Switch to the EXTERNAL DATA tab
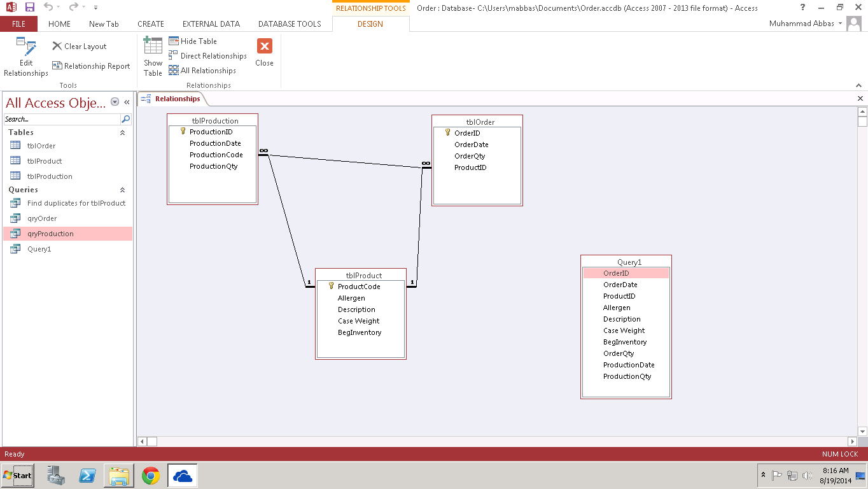The image size is (868, 489). coord(211,24)
